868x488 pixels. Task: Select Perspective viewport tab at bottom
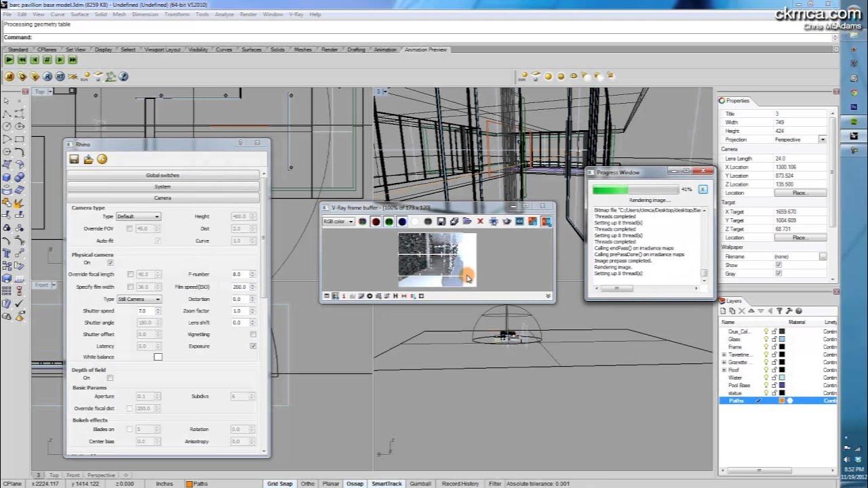point(101,475)
